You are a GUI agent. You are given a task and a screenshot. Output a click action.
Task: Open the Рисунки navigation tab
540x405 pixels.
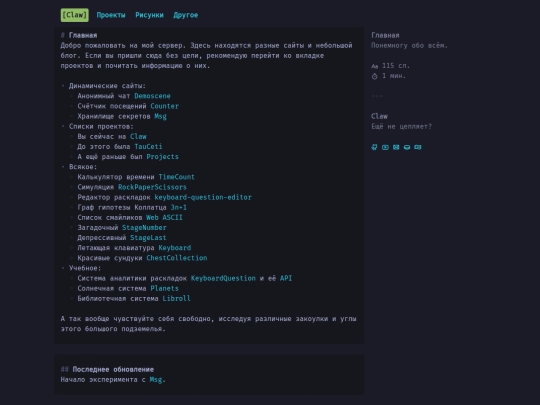point(149,15)
